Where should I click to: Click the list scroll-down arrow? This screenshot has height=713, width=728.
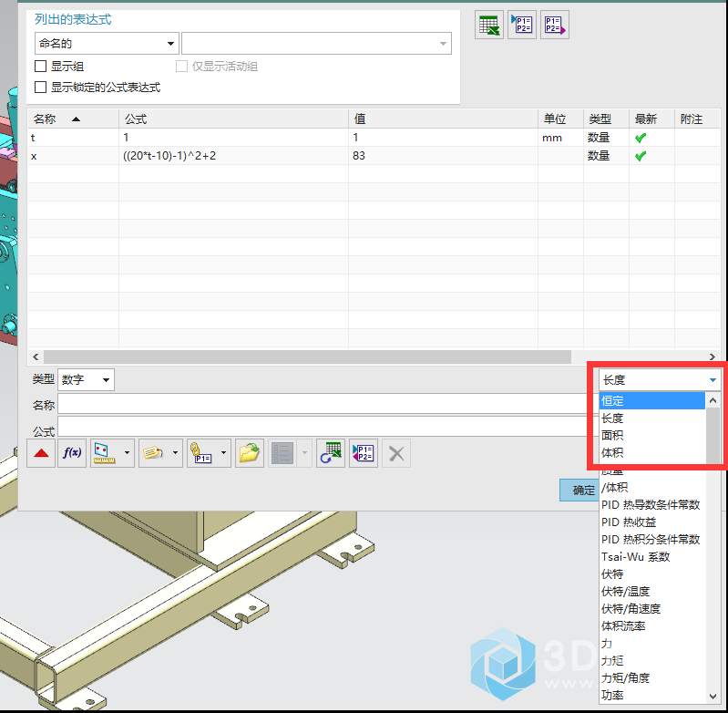coord(713,697)
